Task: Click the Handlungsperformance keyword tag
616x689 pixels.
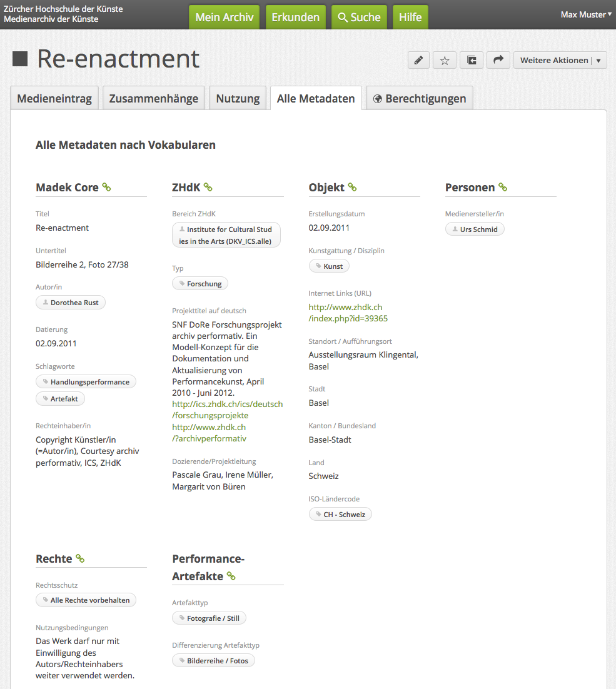Action: [86, 382]
